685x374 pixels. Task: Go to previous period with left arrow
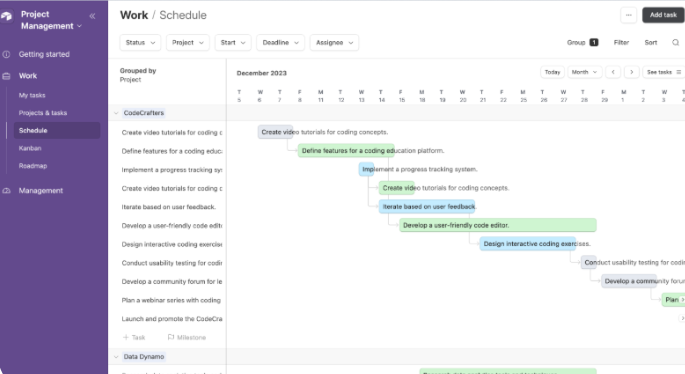click(613, 72)
